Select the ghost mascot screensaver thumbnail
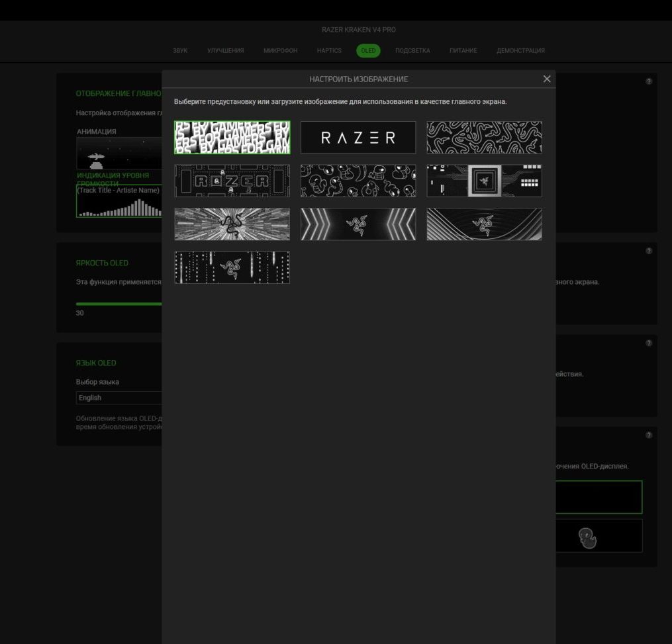672x644 pixels. click(x=599, y=535)
